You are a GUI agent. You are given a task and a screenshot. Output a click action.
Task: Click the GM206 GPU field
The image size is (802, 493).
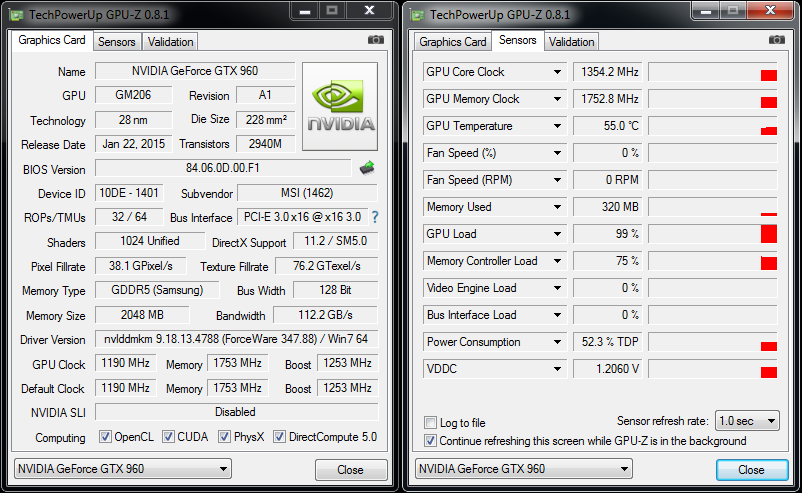point(133,95)
